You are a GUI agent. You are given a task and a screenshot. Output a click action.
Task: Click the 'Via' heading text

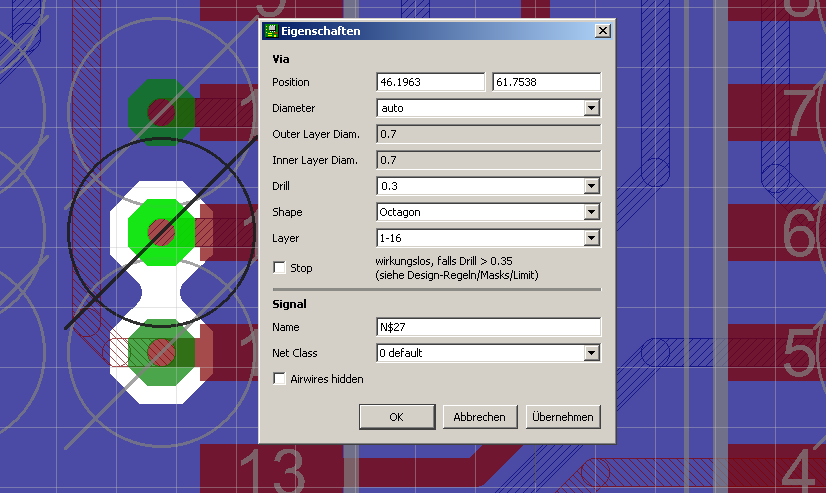281,59
